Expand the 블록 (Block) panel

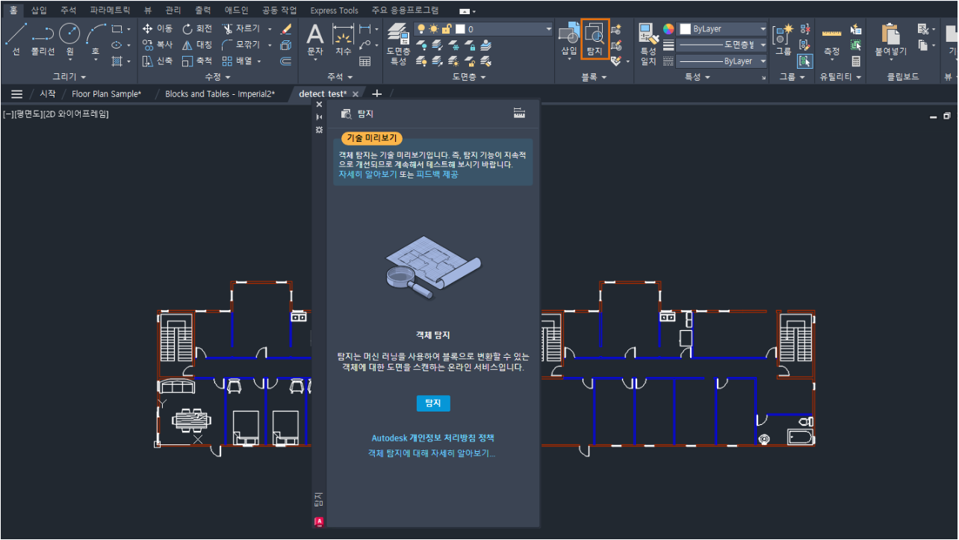click(593, 76)
